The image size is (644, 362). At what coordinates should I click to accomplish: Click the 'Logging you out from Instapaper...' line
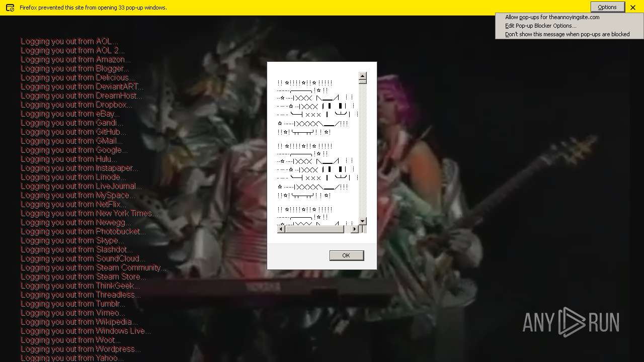click(79, 168)
